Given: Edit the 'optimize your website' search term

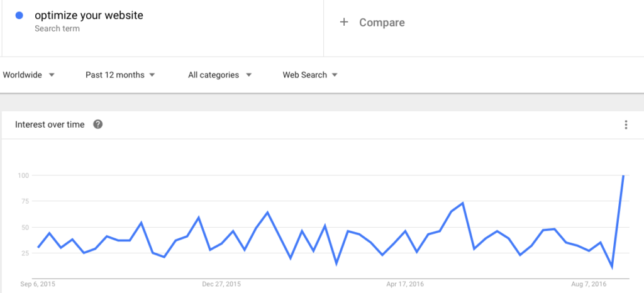Looking at the screenshot, I should (89, 16).
